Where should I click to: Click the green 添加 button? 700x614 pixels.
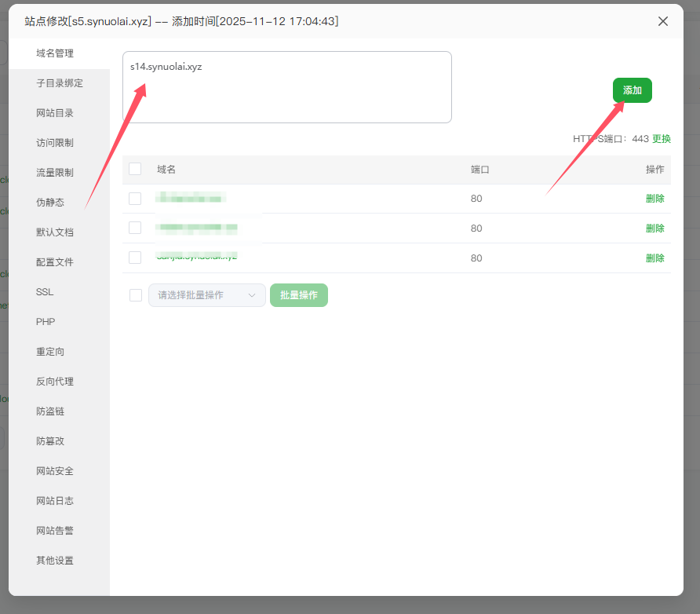[632, 90]
